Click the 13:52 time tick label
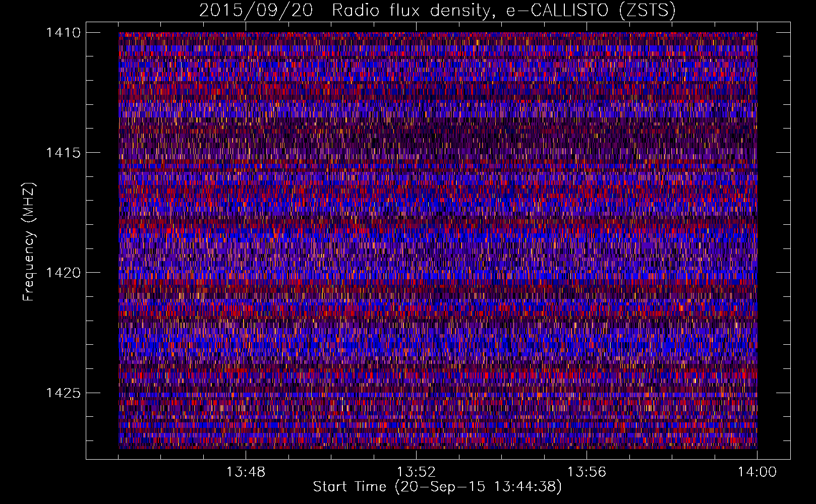 (417, 472)
